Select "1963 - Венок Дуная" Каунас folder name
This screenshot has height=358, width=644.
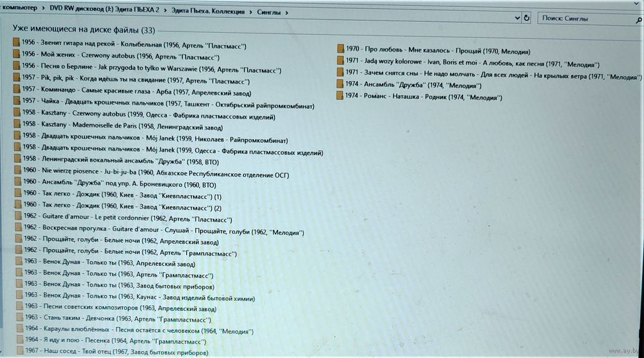pos(140,296)
